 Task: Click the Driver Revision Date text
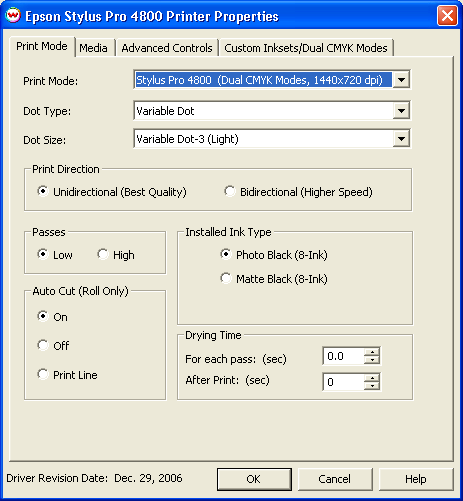94,478
